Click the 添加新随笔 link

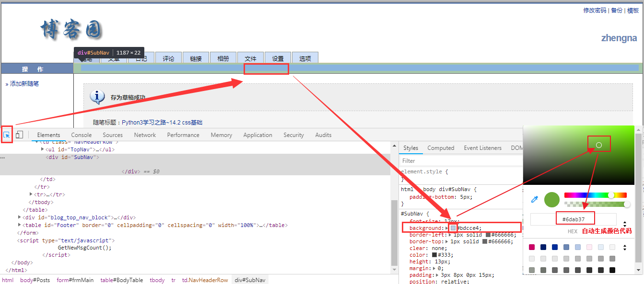point(24,84)
